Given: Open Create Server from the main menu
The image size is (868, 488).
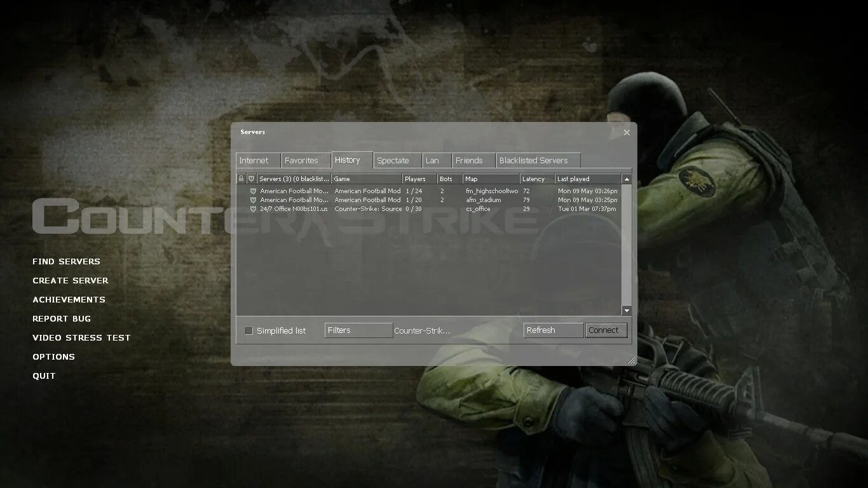Looking at the screenshot, I should click(x=71, y=280).
